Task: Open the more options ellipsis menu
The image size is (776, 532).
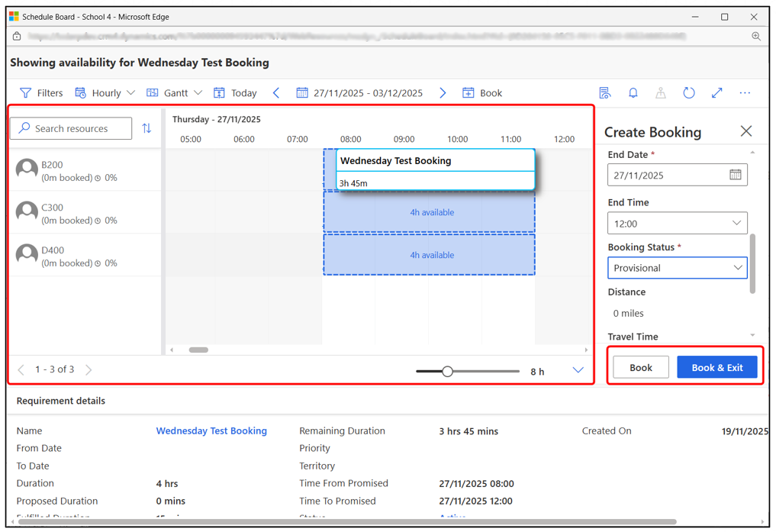Action: [x=745, y=93]
